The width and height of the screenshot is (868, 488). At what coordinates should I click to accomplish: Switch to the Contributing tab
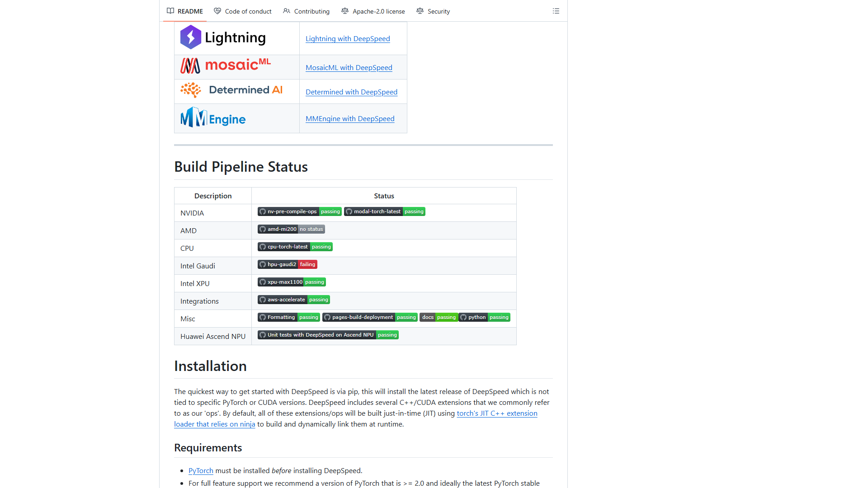click(307, 11)
